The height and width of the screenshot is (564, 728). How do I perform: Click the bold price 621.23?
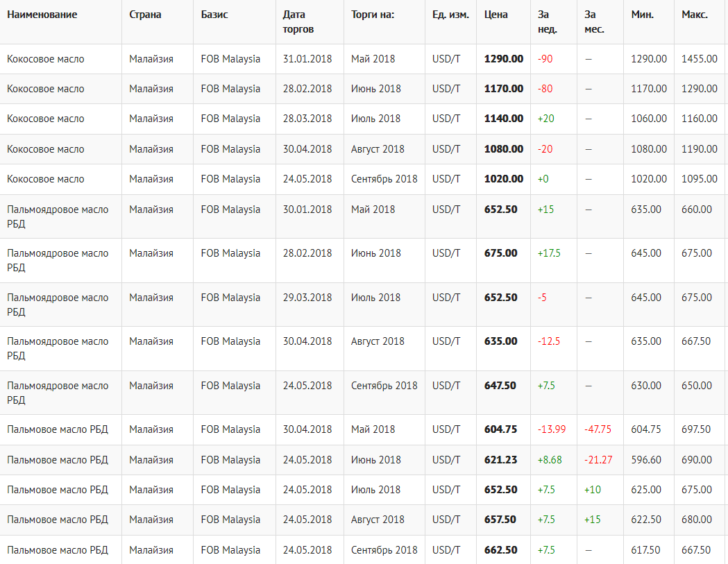(x=500, y=460)
